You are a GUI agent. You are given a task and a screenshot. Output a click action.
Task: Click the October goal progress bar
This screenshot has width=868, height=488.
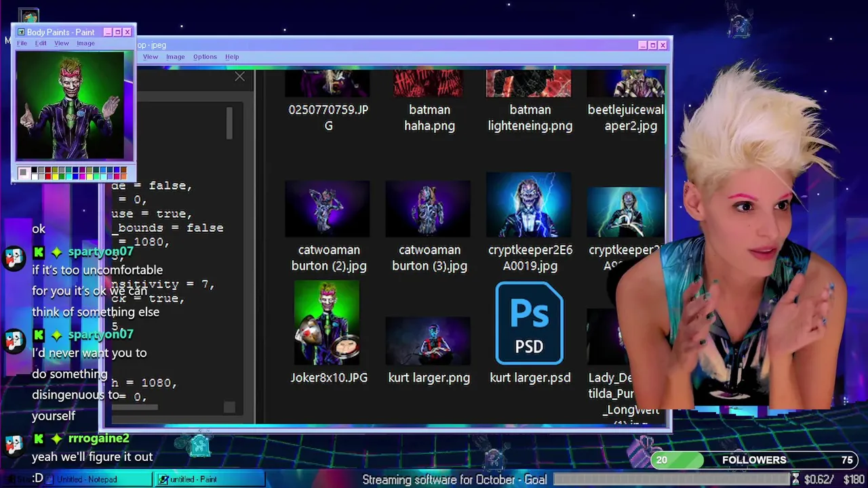[672, 479]
